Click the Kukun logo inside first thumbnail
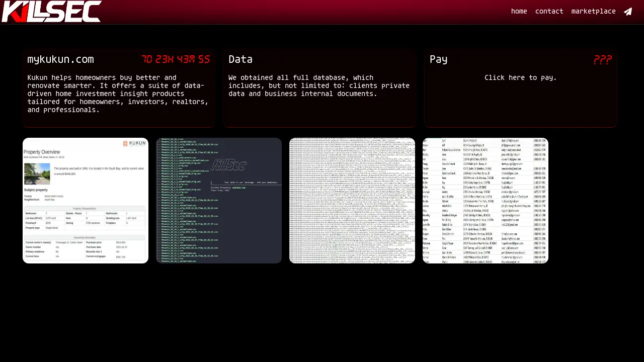Viewport: 644px width, 362px height. click(x=134, y=143)
